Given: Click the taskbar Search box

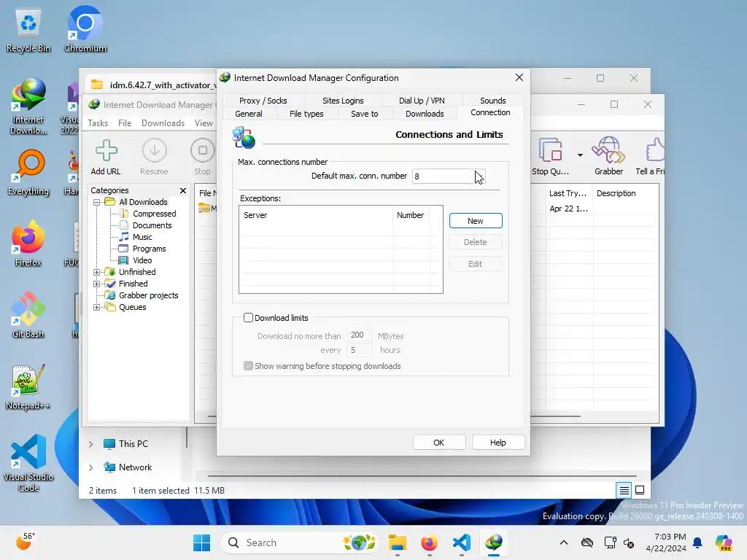Looking at the screenshot, I should pyautogui.click(x=300, y=542).
